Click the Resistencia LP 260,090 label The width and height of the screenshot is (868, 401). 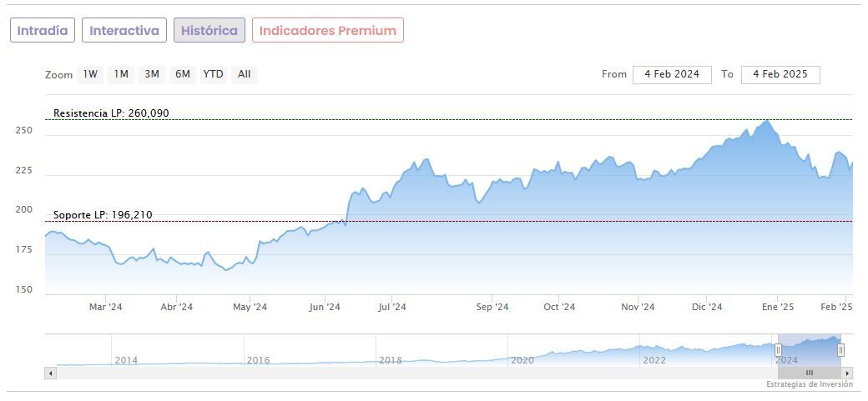pyautogui.click(x=111, y=113)
